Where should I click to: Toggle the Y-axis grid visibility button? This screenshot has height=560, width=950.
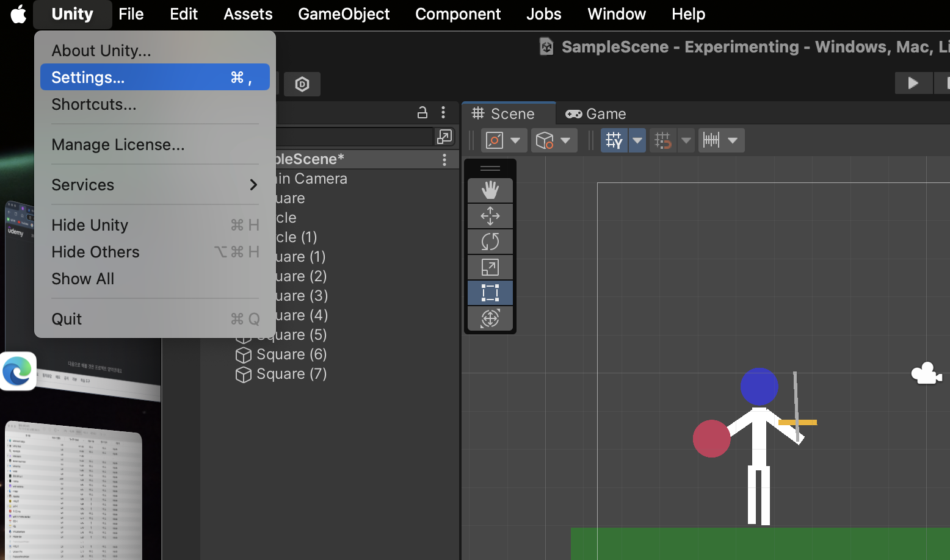[614, 140]
